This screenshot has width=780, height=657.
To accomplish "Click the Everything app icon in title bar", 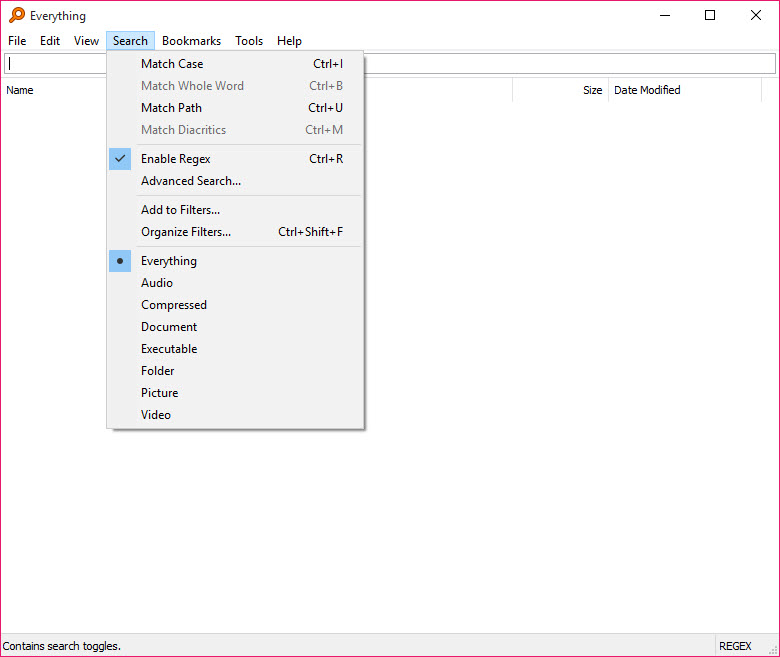I will click(x=17, y=15).
